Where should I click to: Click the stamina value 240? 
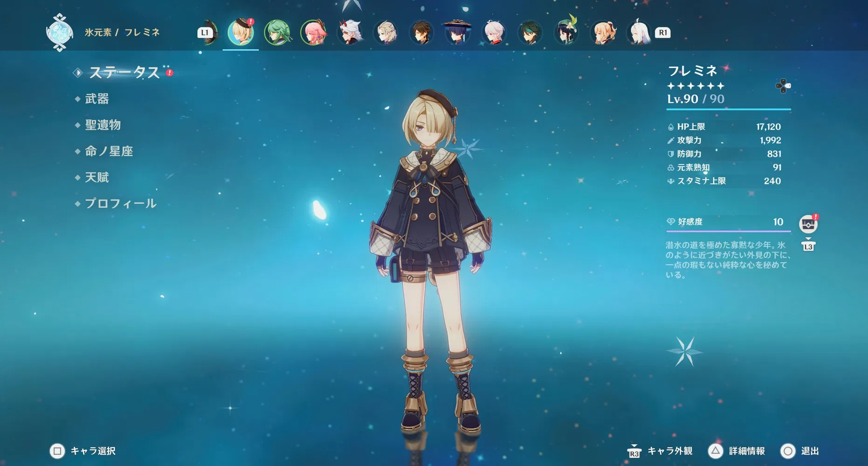[772, 181]
